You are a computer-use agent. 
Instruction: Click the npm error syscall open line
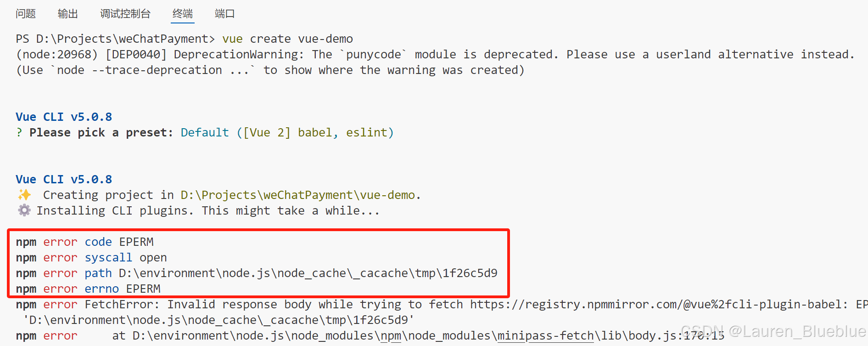click(91, 258)
